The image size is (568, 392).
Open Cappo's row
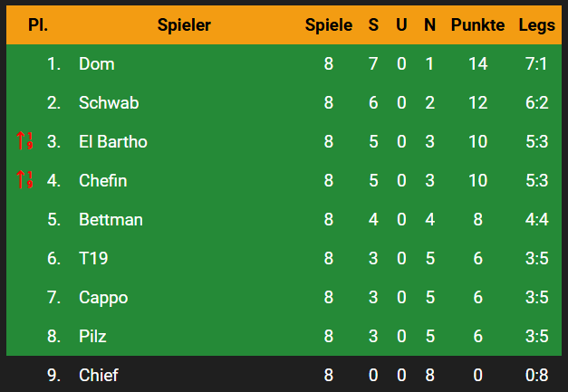[284, 297]
